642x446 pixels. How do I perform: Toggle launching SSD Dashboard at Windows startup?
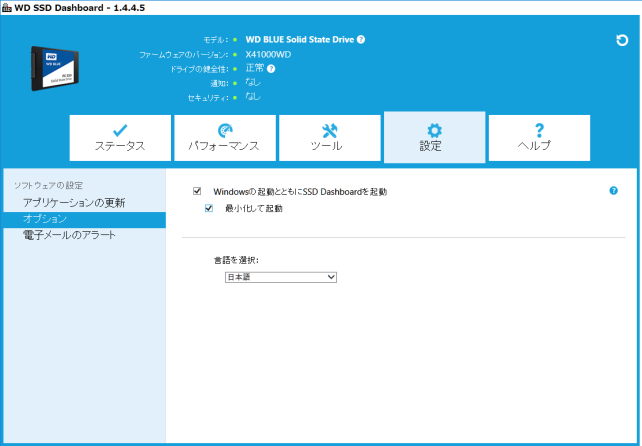198,191
